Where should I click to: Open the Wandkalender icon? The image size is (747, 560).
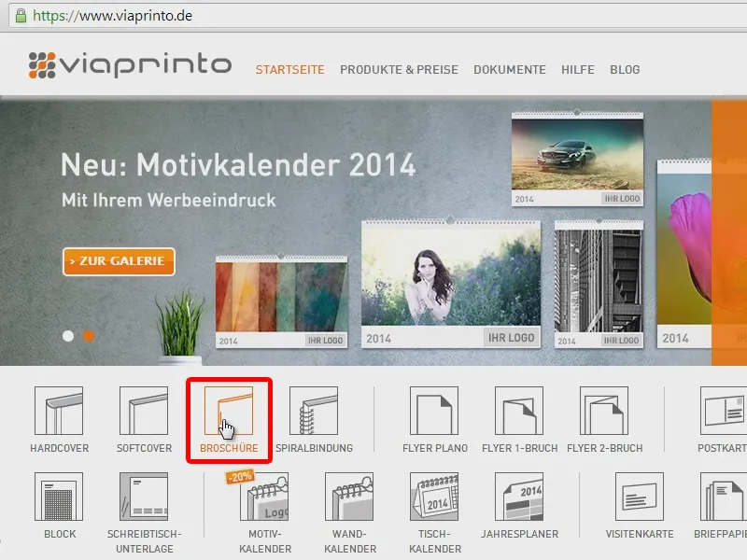[x=349, y=497]
